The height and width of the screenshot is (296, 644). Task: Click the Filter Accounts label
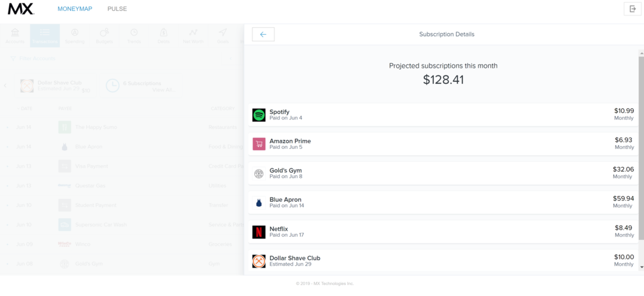coord(37,59)
